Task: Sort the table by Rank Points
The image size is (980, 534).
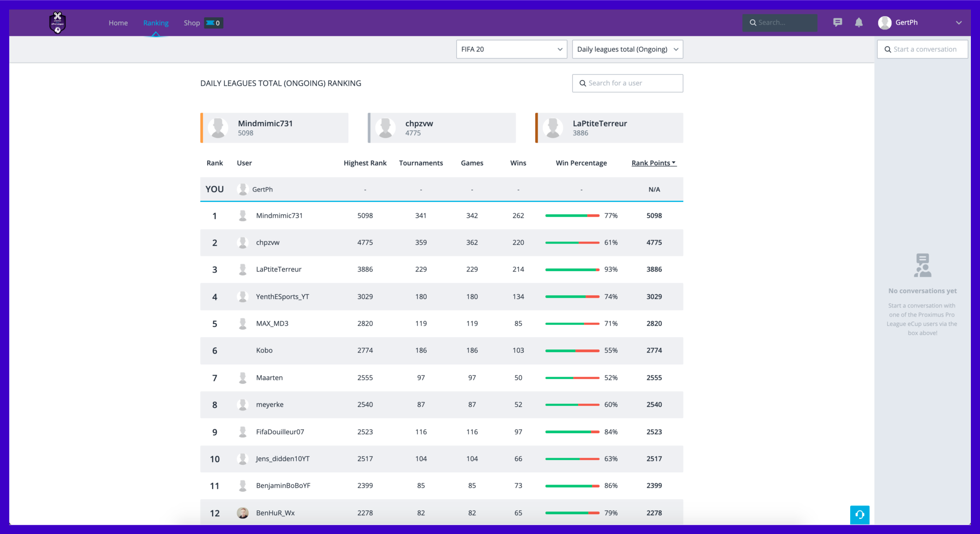Action: (653, 163)
